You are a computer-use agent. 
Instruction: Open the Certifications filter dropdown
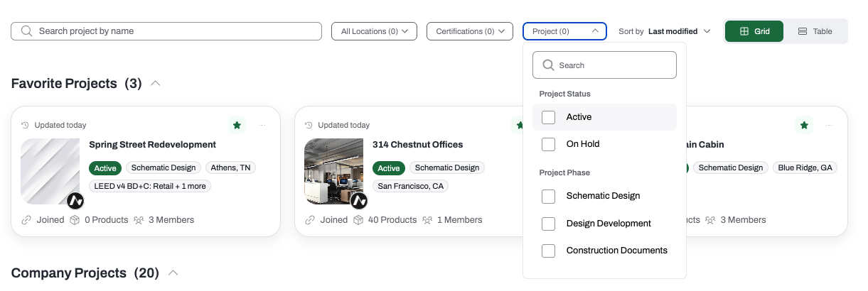tap(470, 31)
